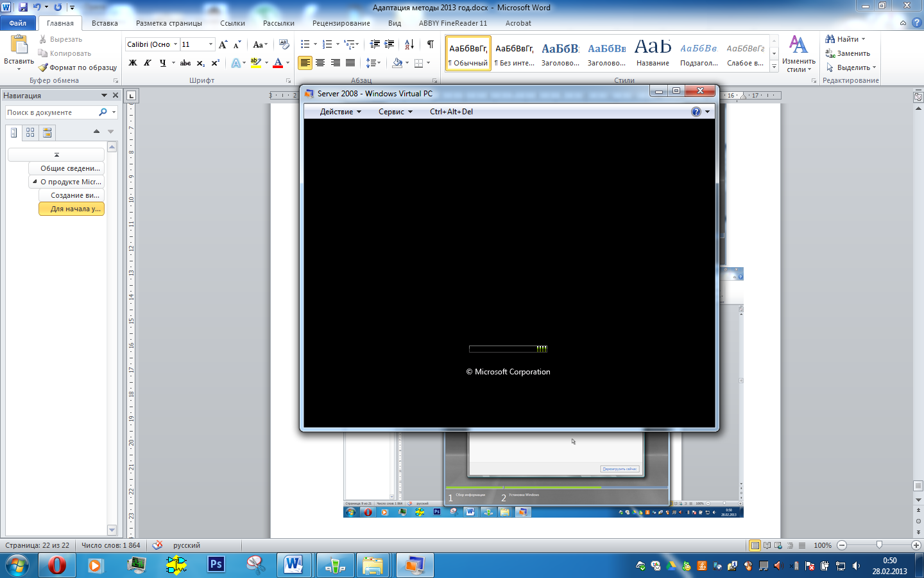
Task: Justify the paragraph text
Action: (x=350, y=63)
